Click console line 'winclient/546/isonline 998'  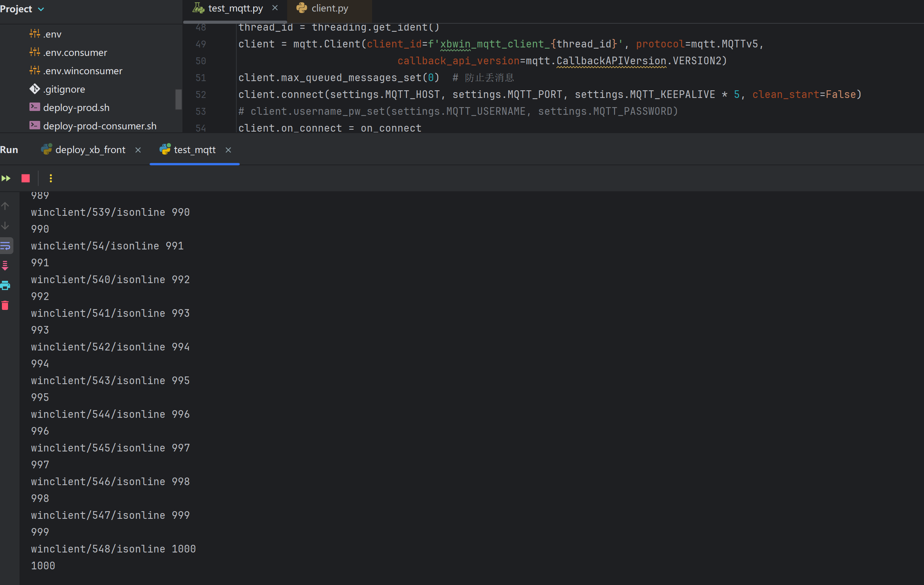(x=110, y=482)
